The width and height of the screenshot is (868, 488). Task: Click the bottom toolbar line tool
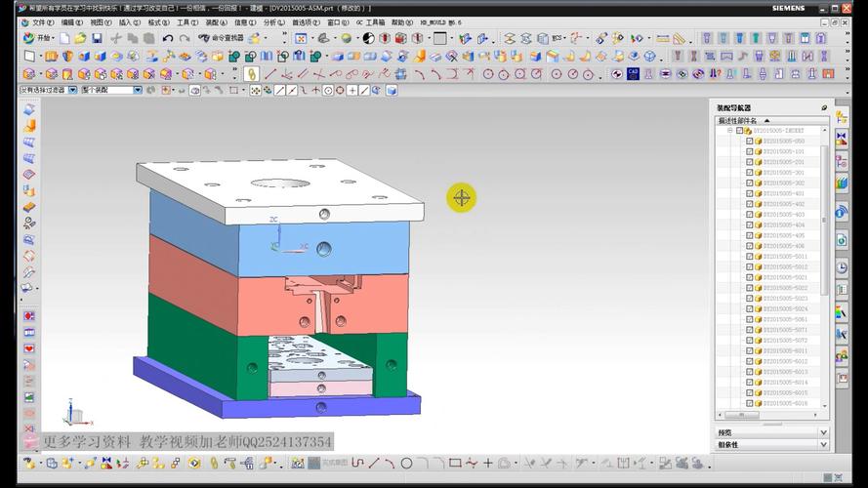click(374, 463)
